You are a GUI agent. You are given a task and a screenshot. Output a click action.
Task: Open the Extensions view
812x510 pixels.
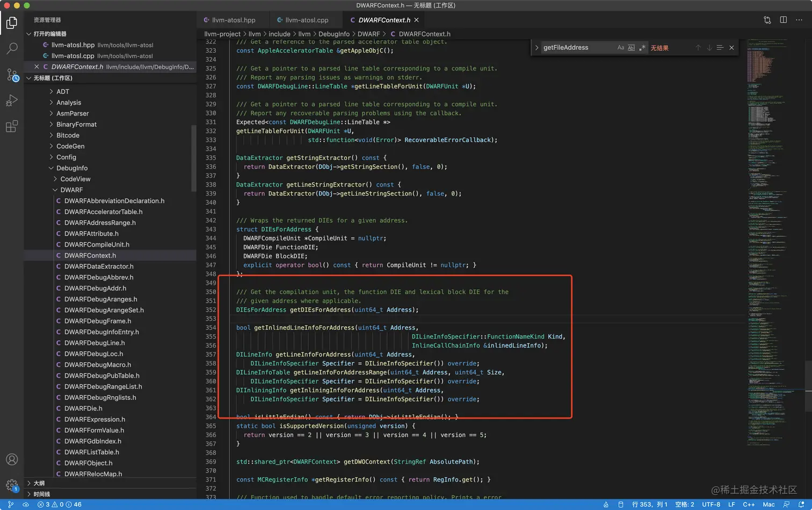12,126
